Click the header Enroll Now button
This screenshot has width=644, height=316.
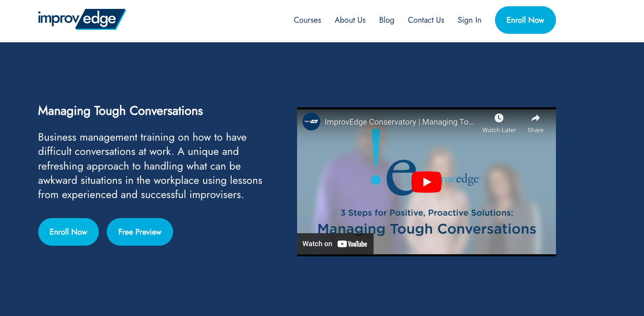(525, 20)
